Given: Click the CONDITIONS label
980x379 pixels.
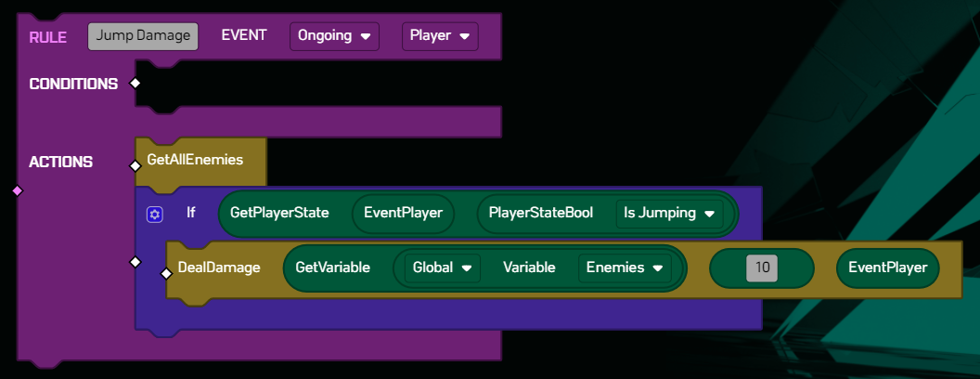Looking at the screenshot, I should 73,84.
